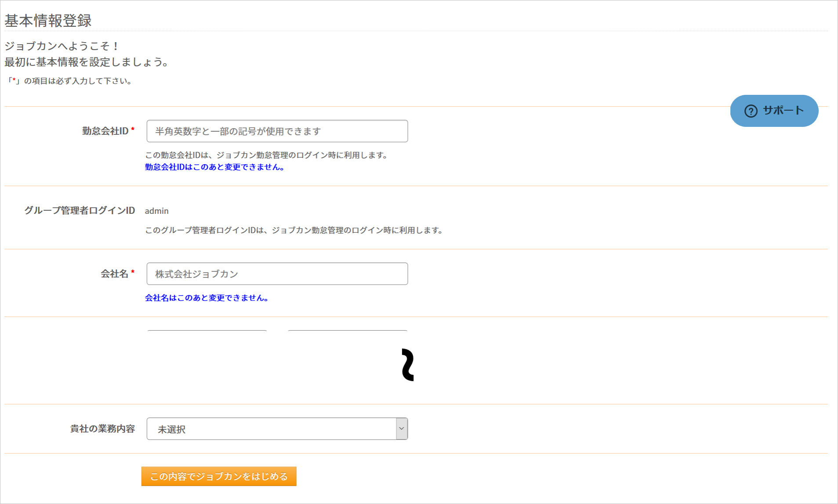Click the question mark icon in サポート
The width and height of the screenshot is (838, 504).
pyautogui.click(x=751, y=111)
